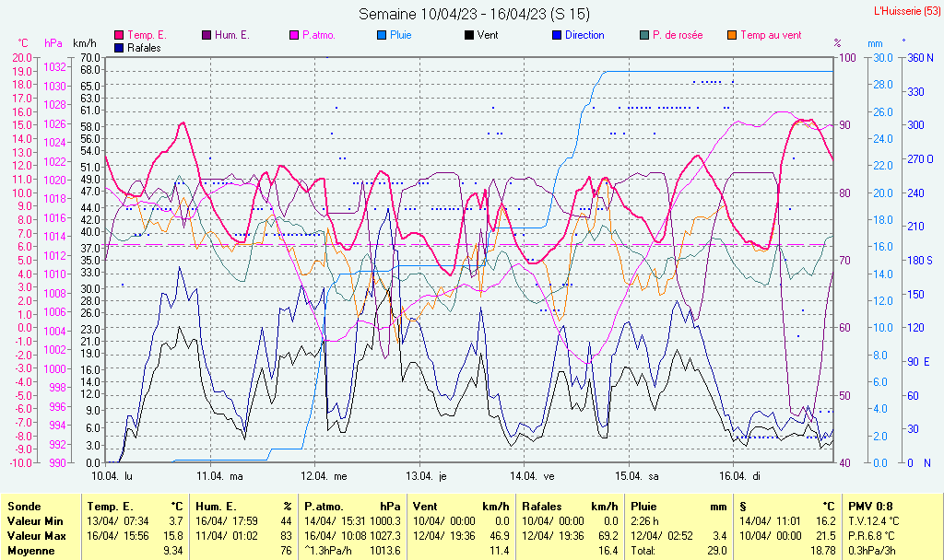Click the 'Pluie' legend label
The width and height of the screenshot is (944, 560).
coord(401,36)
